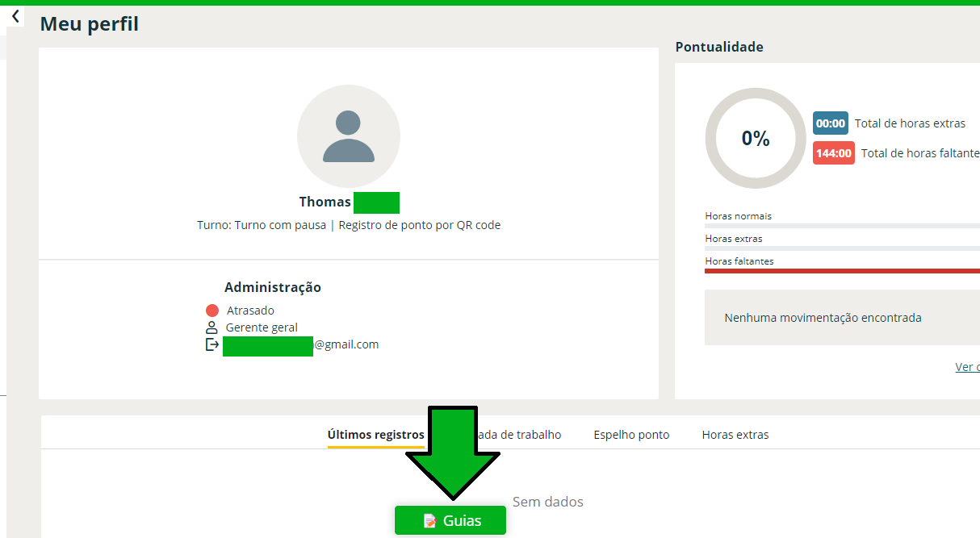Open the Jornada de trabalho tab

coord(521,435)
